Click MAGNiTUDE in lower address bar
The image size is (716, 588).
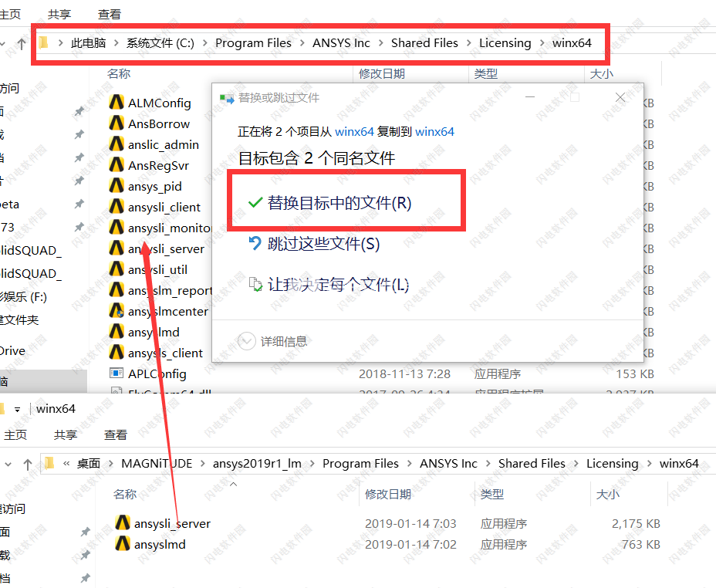(157, 464)
